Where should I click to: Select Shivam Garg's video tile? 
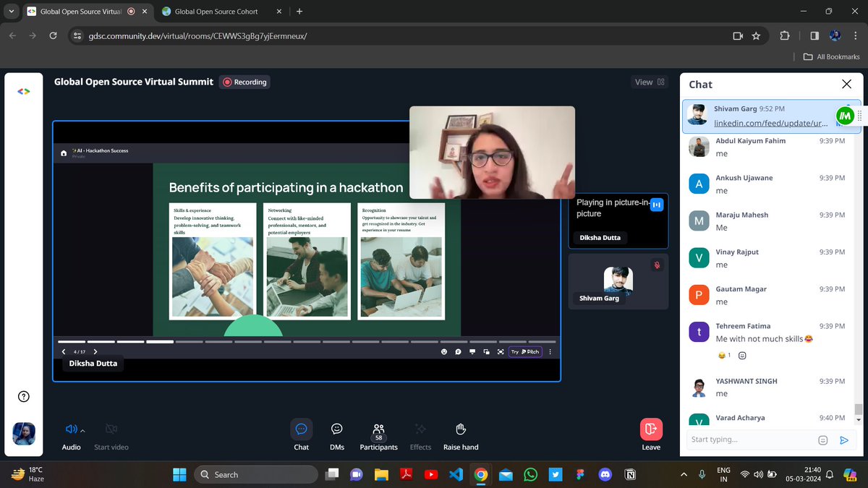tap(618, 280)
